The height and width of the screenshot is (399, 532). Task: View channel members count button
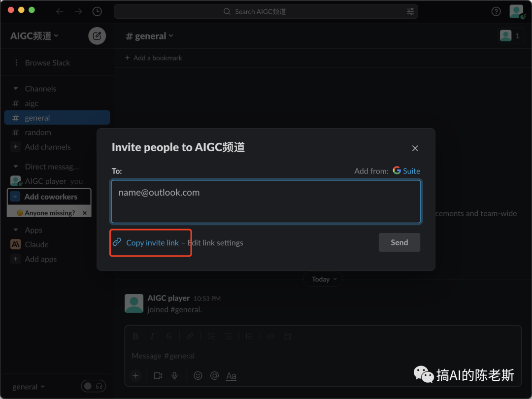coord(511,35)
